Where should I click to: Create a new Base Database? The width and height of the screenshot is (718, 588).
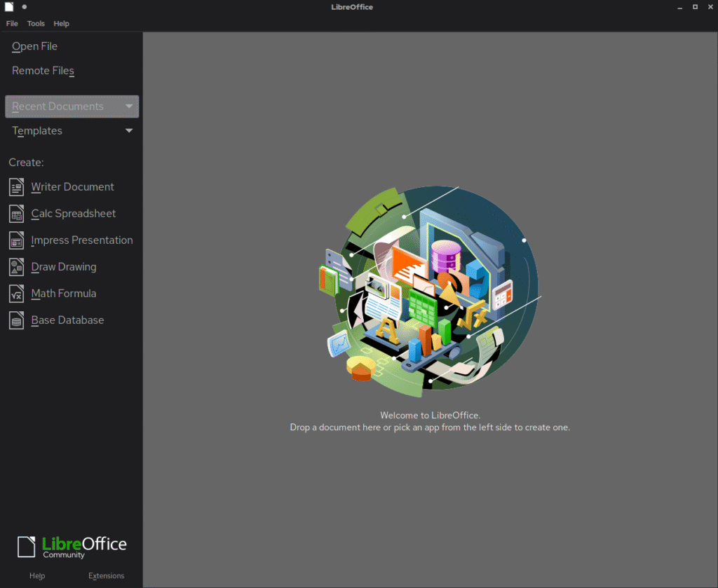tap(67, 320)
